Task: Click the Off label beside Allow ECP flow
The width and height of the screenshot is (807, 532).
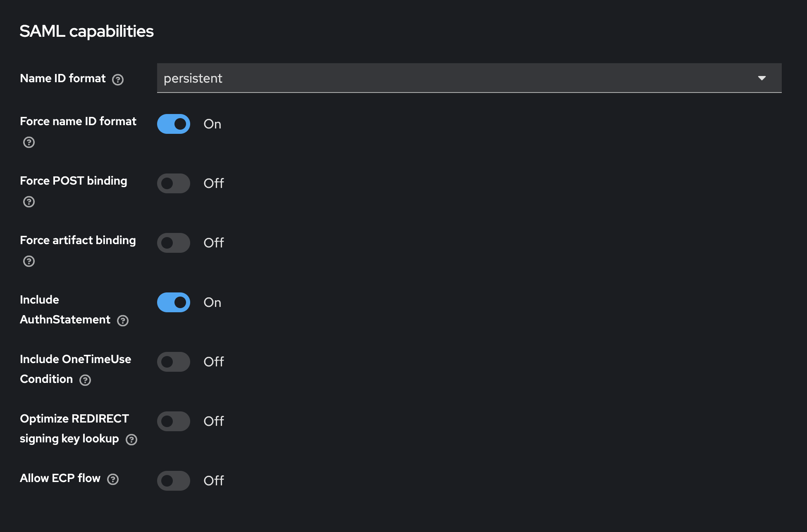Action: point(213,480)
